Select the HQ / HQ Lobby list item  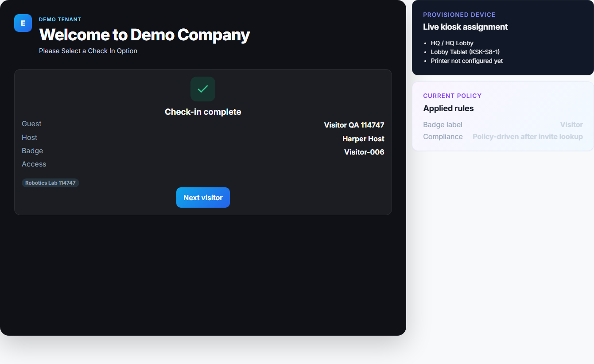[452, 43]
